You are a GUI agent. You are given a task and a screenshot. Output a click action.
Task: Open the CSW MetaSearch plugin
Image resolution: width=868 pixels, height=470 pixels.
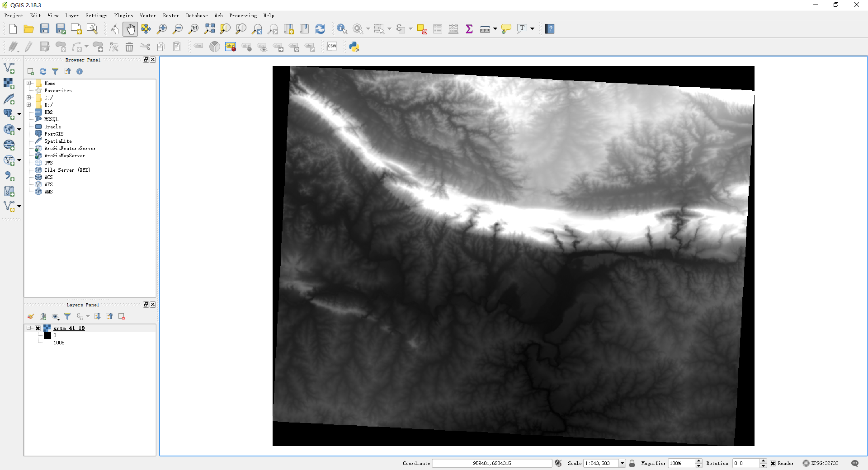(332, 46)
